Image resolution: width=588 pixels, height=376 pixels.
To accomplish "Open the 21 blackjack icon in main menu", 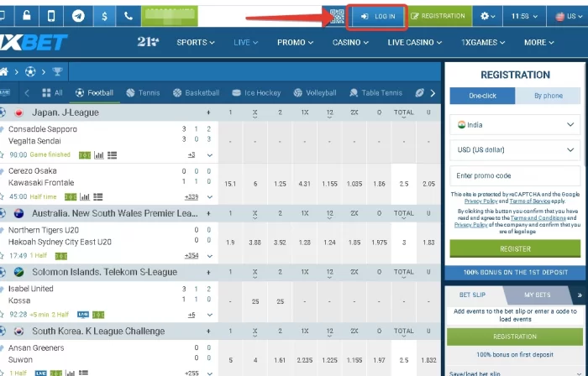I will click(148, 42).
